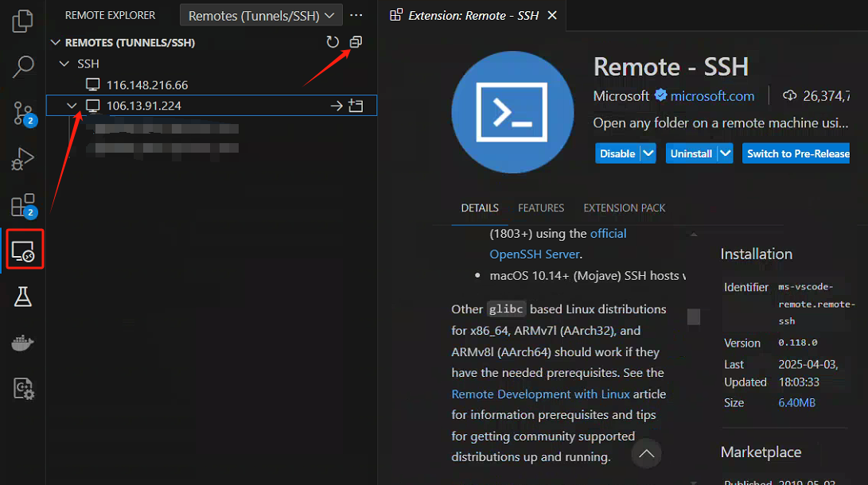Open the Source Control view

[24, 114]
